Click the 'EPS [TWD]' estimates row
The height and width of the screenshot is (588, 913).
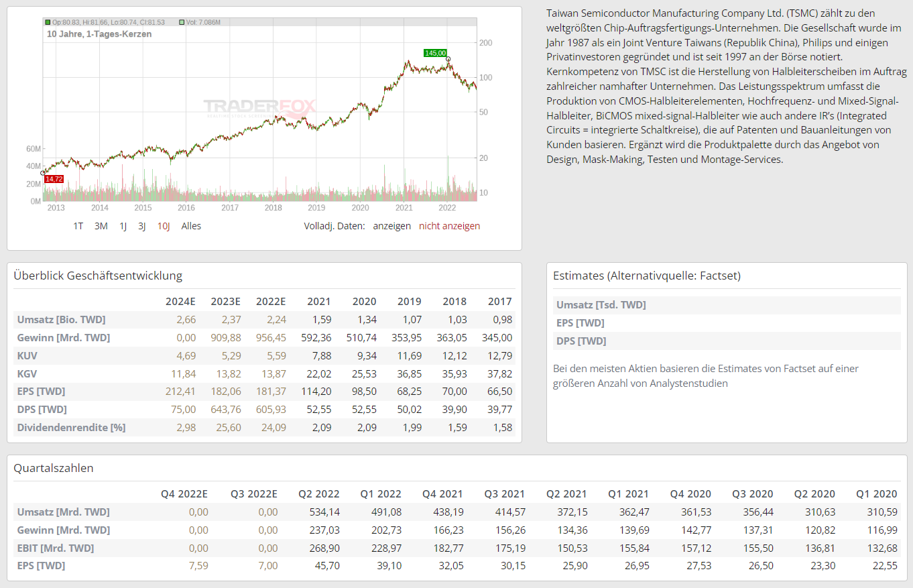pyautogui.click(x=727, y=323)
